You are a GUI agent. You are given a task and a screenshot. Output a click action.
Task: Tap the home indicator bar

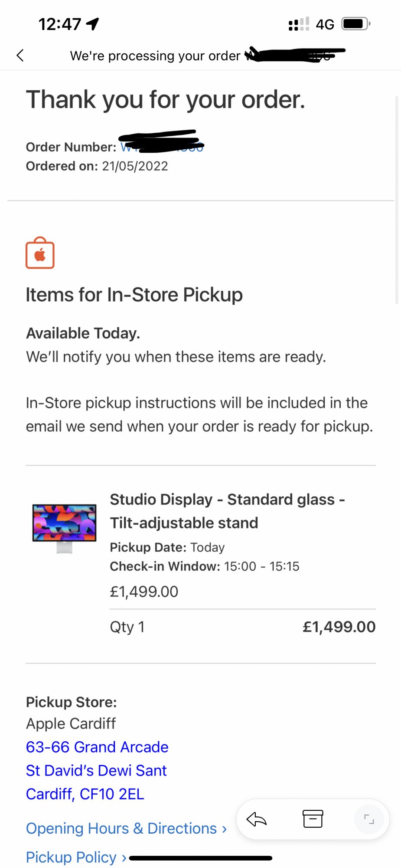click(x=200, y=858)
